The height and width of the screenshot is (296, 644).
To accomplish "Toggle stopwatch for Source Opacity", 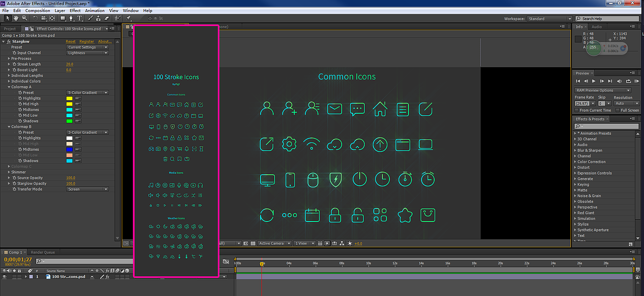I will pos(14,178).
